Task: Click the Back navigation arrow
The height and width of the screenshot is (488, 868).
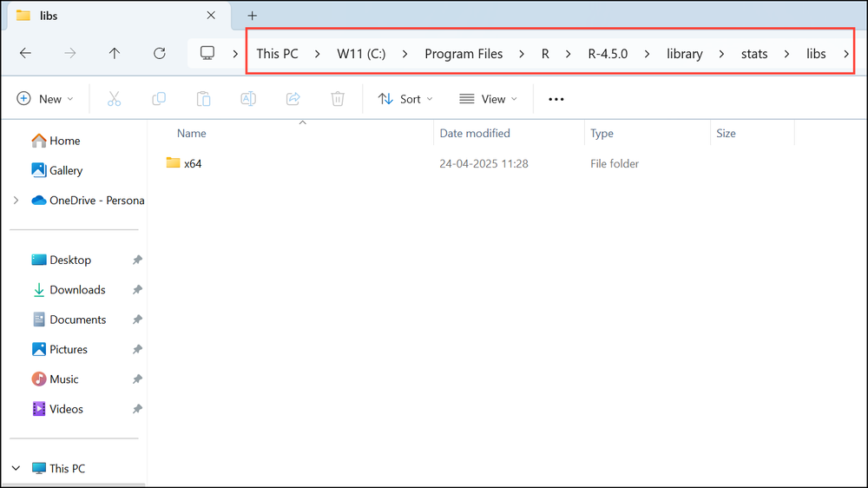Action: click(25, 53)
